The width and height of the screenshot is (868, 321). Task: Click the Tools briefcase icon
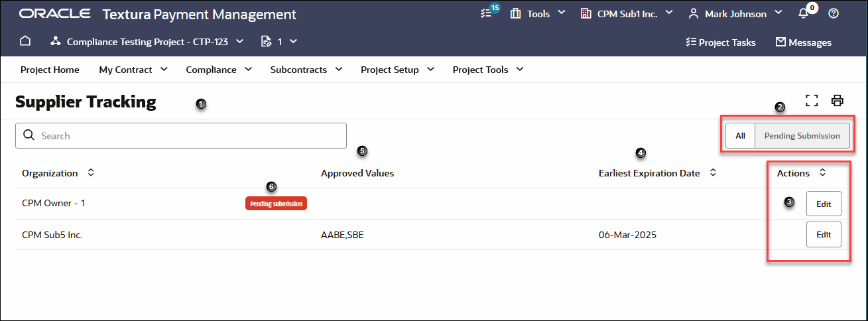click(516, 13)
